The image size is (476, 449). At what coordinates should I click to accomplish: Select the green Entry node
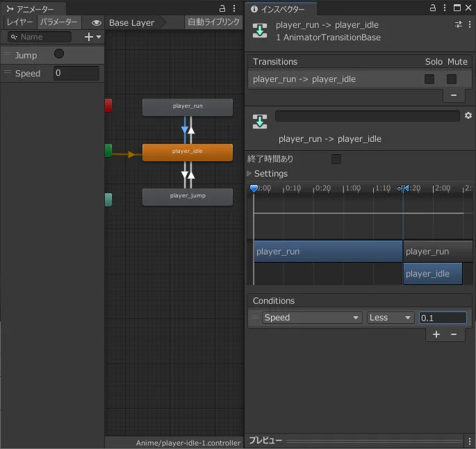(108, 151)
